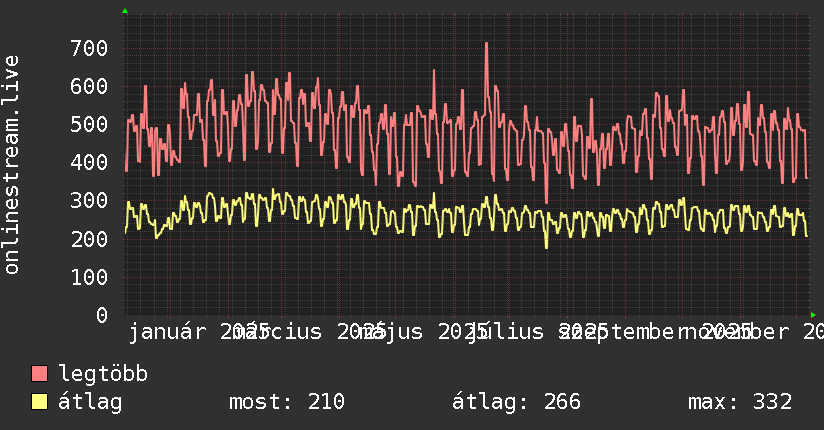Click the yellow átlag legend swatch
The width and height of the screenshot is (824, 430).
pos(39,402)
